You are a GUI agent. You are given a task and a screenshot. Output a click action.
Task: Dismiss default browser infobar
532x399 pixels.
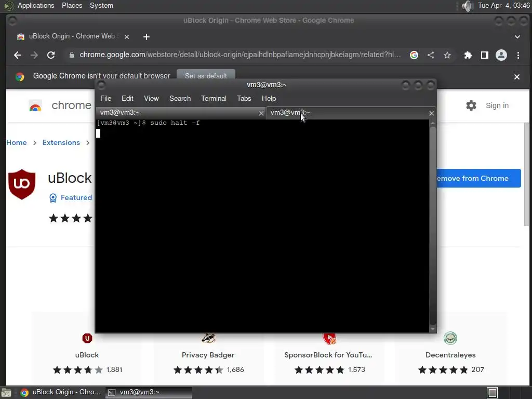click(x=517, y=77)
